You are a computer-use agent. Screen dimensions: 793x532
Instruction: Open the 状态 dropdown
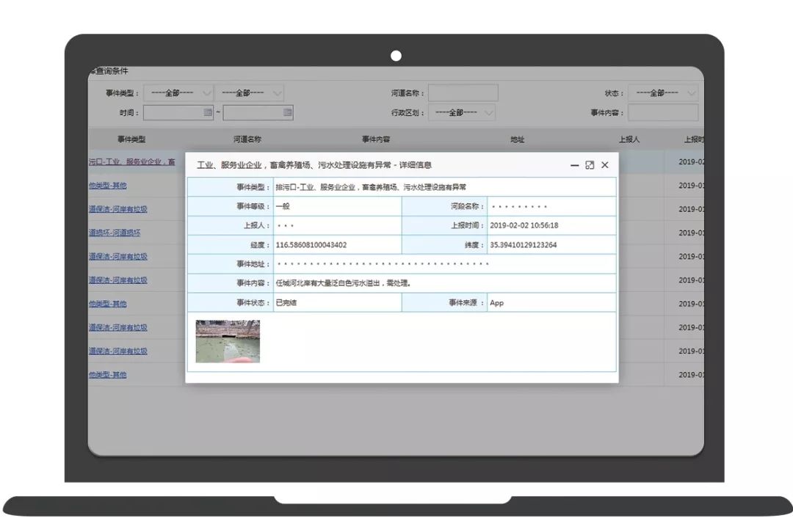pyautogui.click(x=663, y=93)
